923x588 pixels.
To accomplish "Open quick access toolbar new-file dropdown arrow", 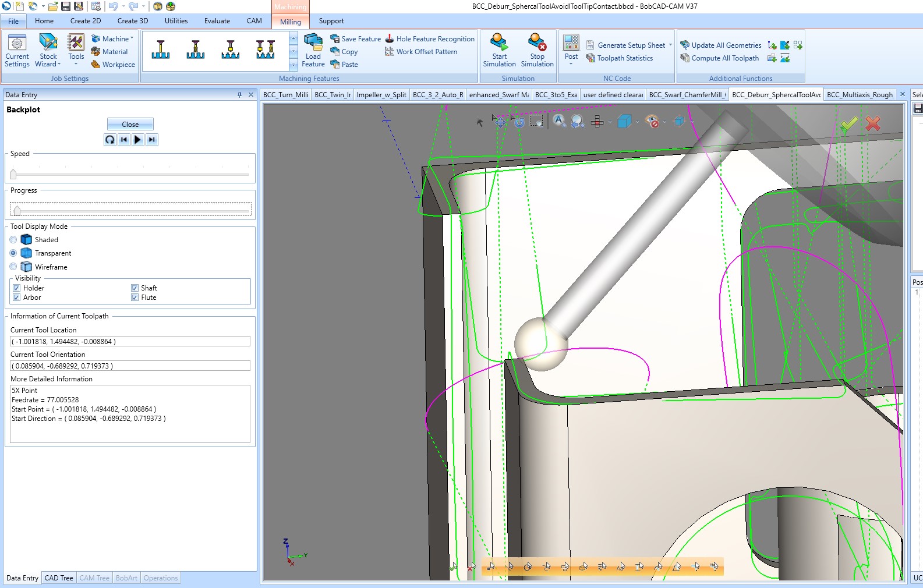I will tap(43, 6).
